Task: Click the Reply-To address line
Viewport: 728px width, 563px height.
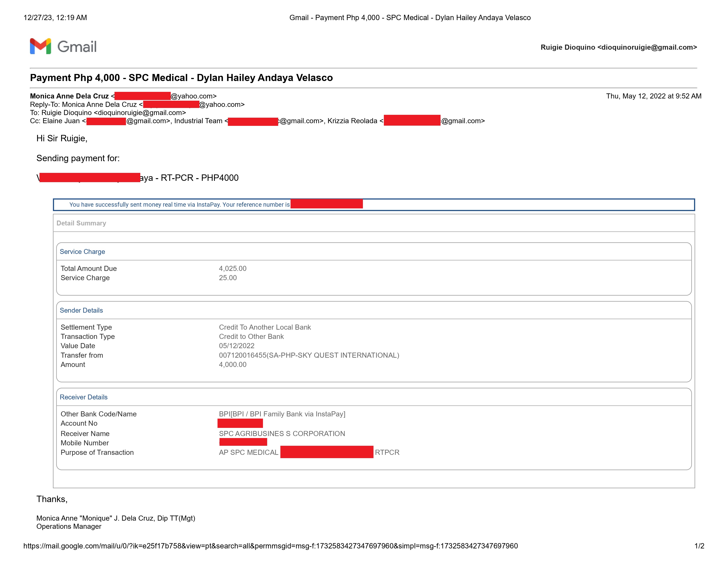Action: point(137,104)
